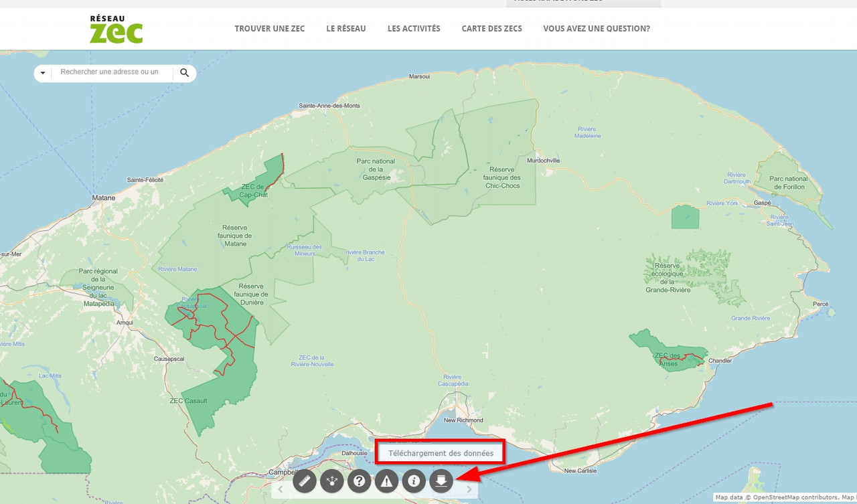Click the Sainte-Félicité label
857x504 pixels.
click(146, 180)
